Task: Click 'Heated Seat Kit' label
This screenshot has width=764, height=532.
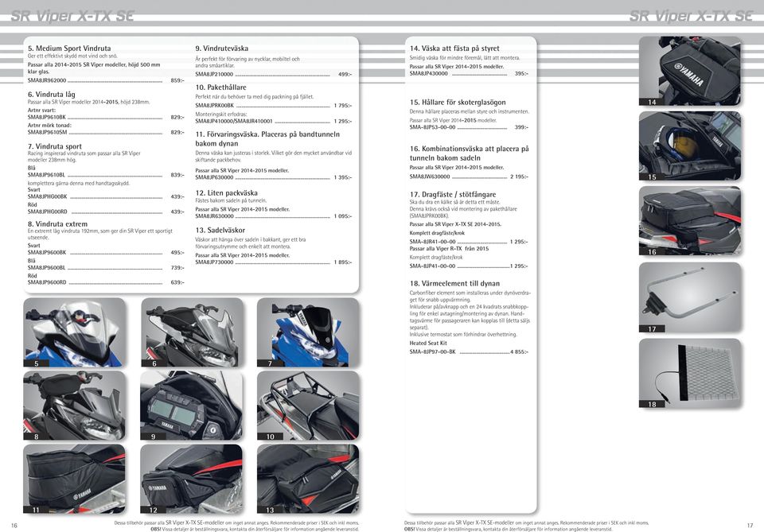Action: (x=428, y=344)
